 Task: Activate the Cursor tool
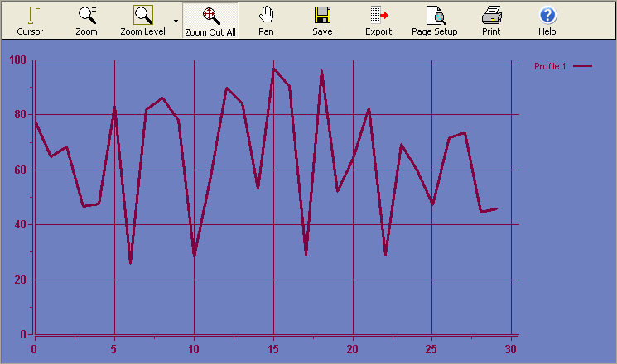click(x=30, y=20)
